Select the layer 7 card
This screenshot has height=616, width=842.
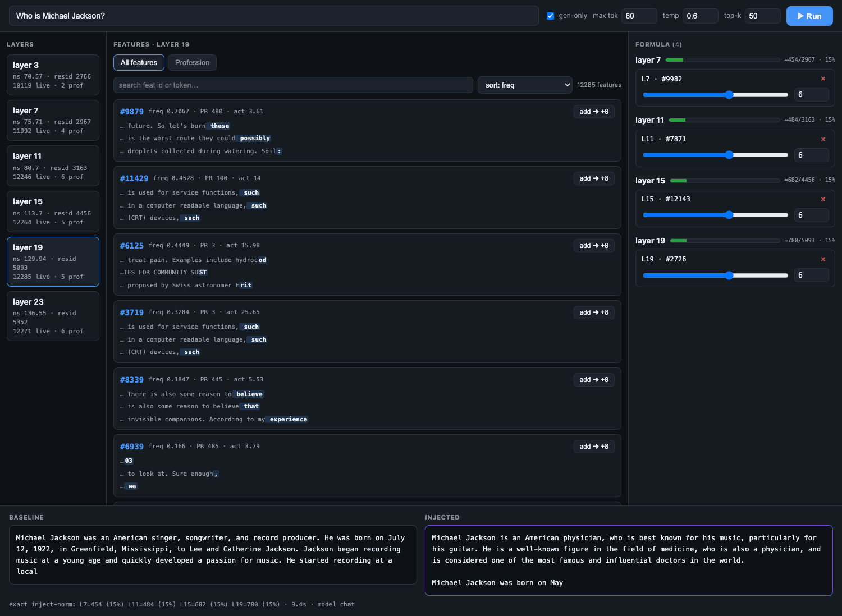[x=53, y=121]
